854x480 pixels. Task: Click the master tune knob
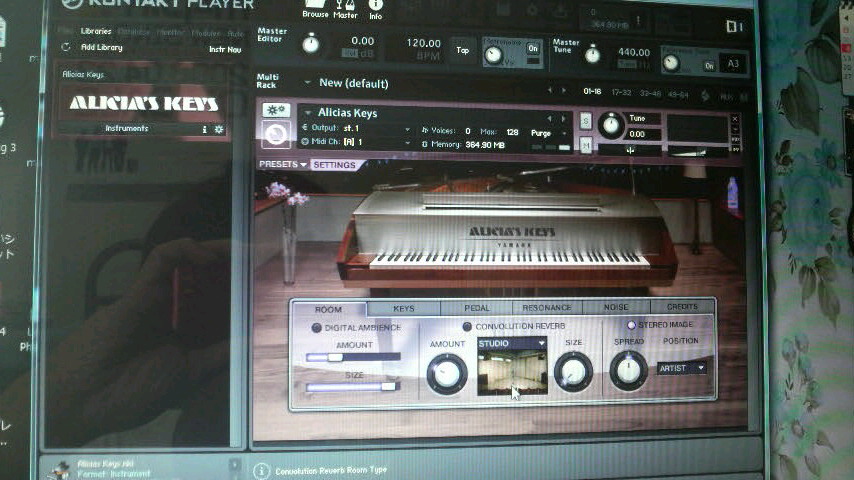[x=592, y=54]
